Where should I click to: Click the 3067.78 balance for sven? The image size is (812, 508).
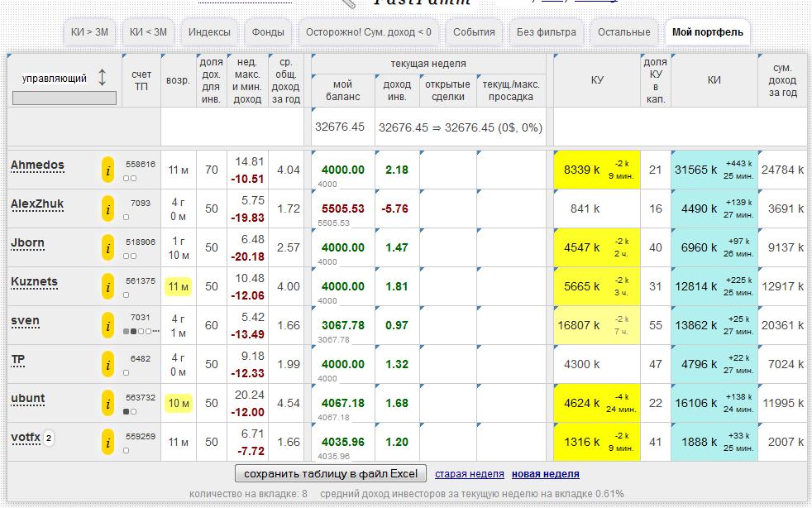pyautogui.click(x=343, y=325)
